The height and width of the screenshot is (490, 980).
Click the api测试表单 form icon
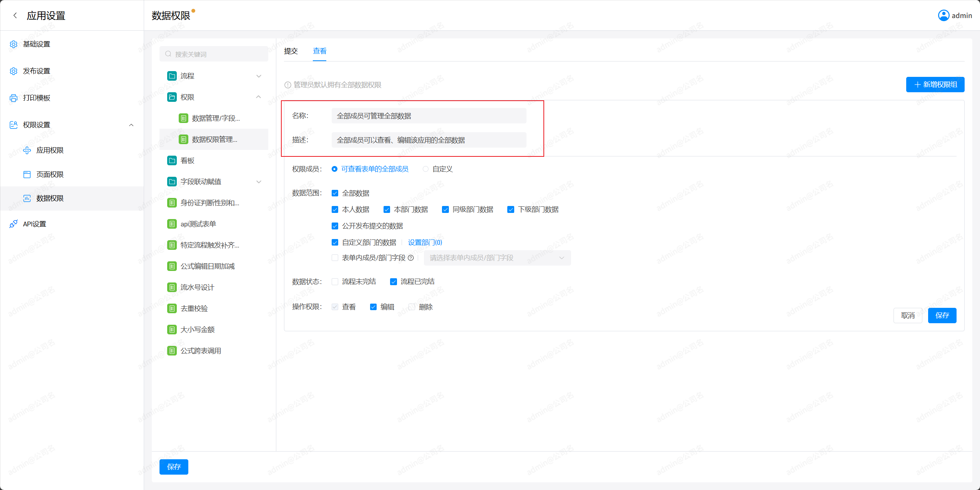pos(172,224)
